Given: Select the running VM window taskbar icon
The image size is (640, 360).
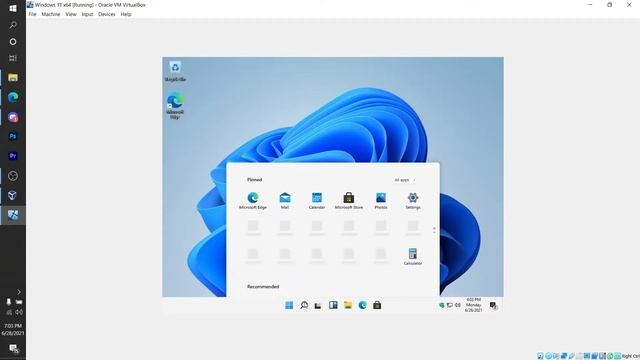Looking at the screenshot, I should pos(13,215).
